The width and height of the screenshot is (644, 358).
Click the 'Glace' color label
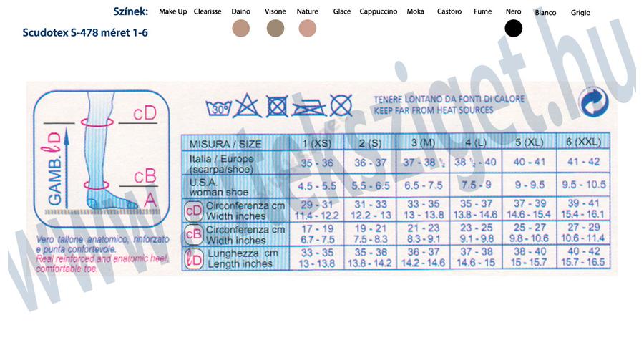342,11
